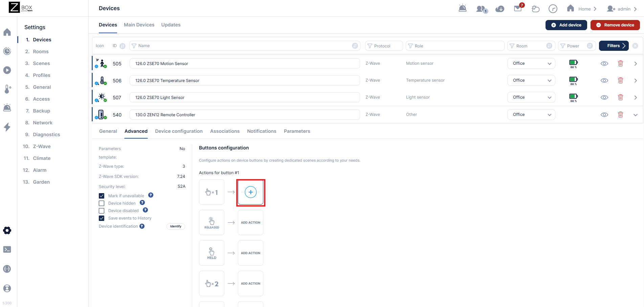Open the Filters button
The height and width of the screenshot is (307, 644).
(614, 46)
